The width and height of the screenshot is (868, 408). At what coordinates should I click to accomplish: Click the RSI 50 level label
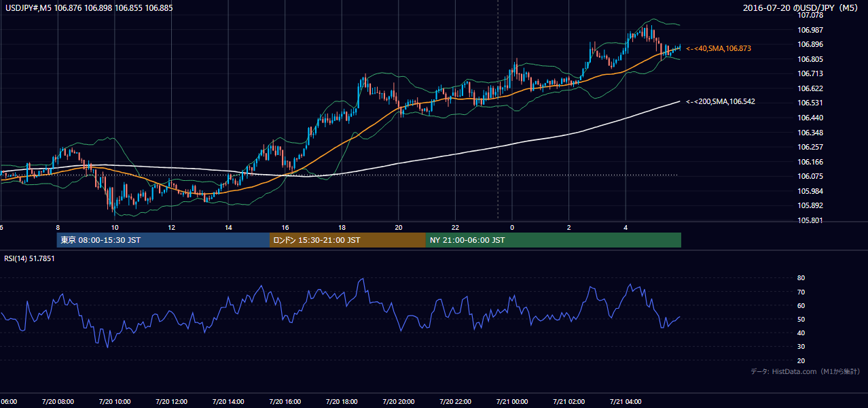click(801, 320)
